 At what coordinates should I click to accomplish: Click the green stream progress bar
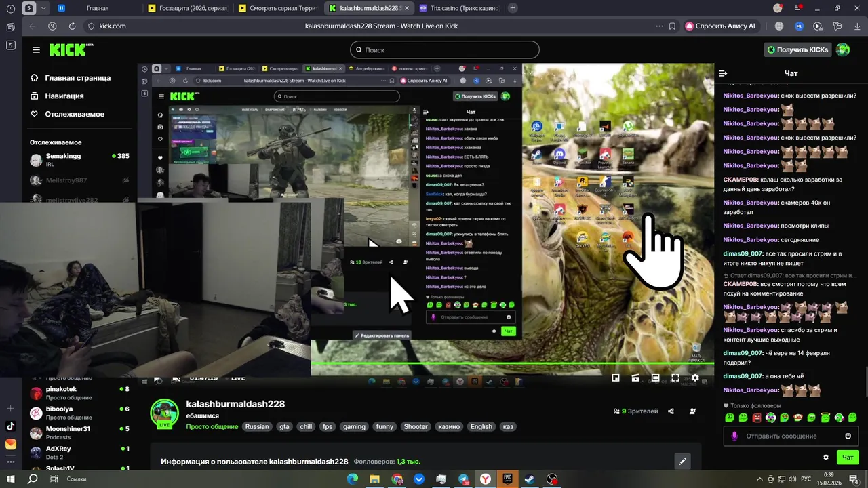pos(512,363)
